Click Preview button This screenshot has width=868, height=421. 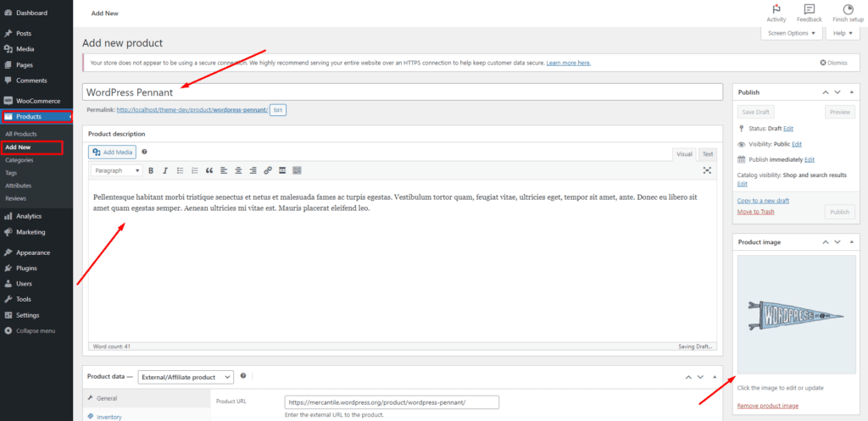[840, 112]
